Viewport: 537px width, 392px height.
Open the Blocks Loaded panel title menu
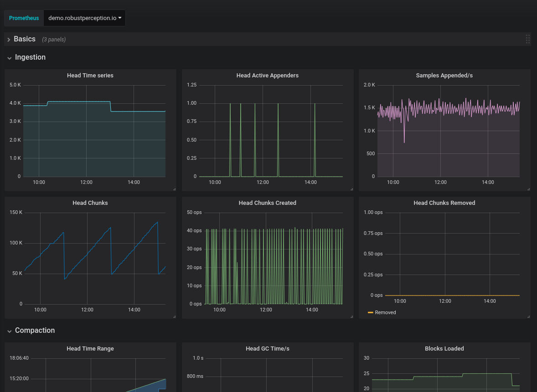[x=444, y=349]
